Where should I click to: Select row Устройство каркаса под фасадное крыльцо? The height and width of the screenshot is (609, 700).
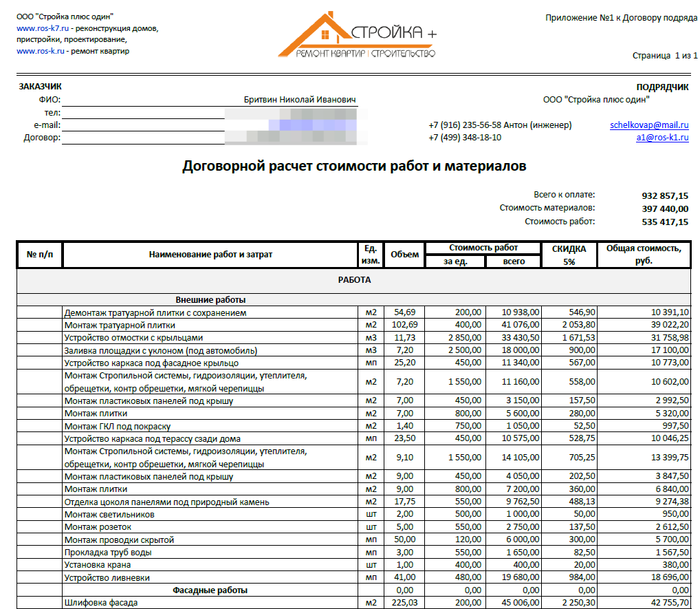tap(354, 363)
